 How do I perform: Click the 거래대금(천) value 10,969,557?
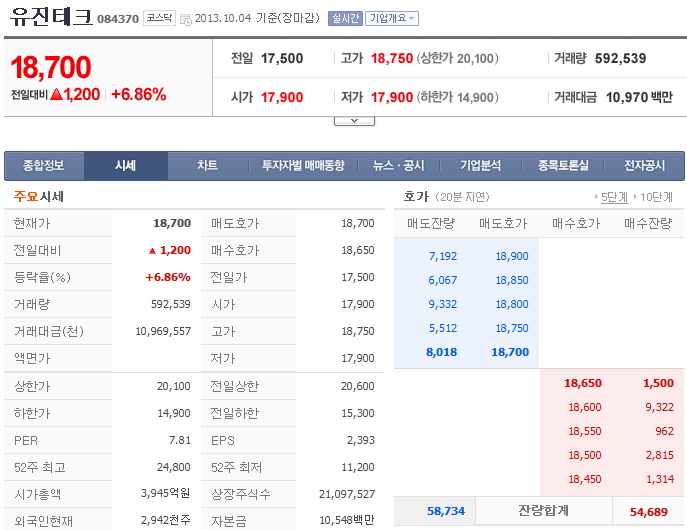pyautogui.click(x=163, y=332)
